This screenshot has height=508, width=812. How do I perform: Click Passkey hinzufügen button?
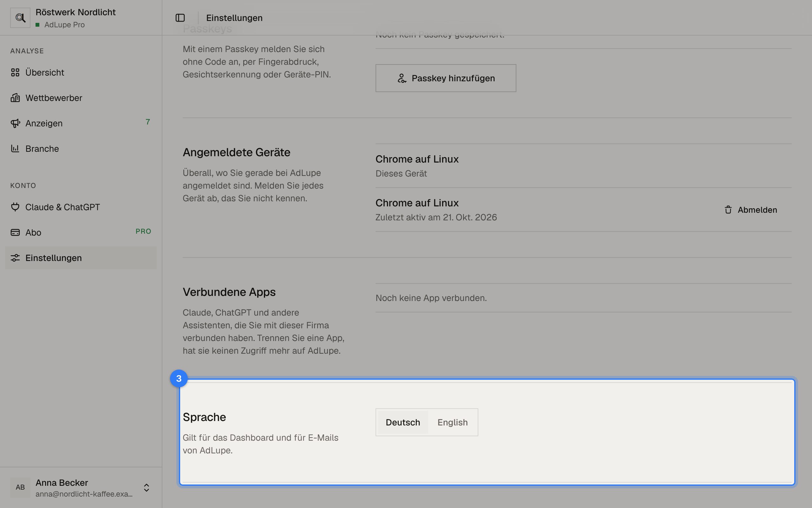pyautogui.click(x=446, y=78)
